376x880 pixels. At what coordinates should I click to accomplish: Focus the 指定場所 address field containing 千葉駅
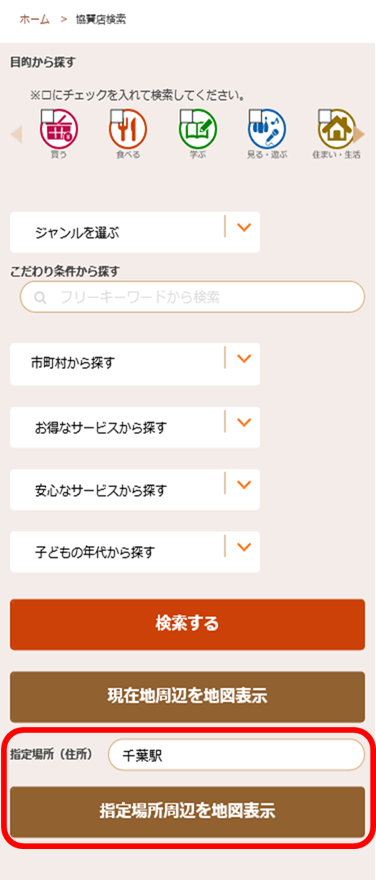click(x=236, y=755)
